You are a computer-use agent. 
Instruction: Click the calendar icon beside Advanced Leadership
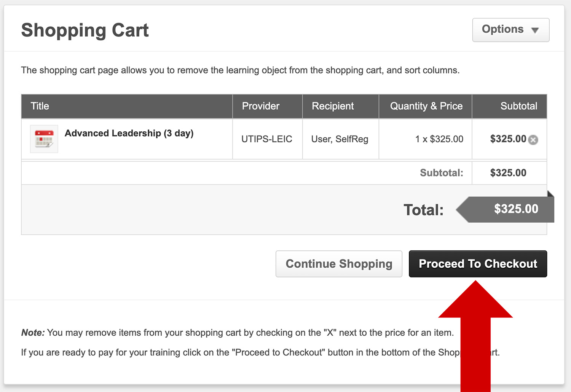coord(44,139)
